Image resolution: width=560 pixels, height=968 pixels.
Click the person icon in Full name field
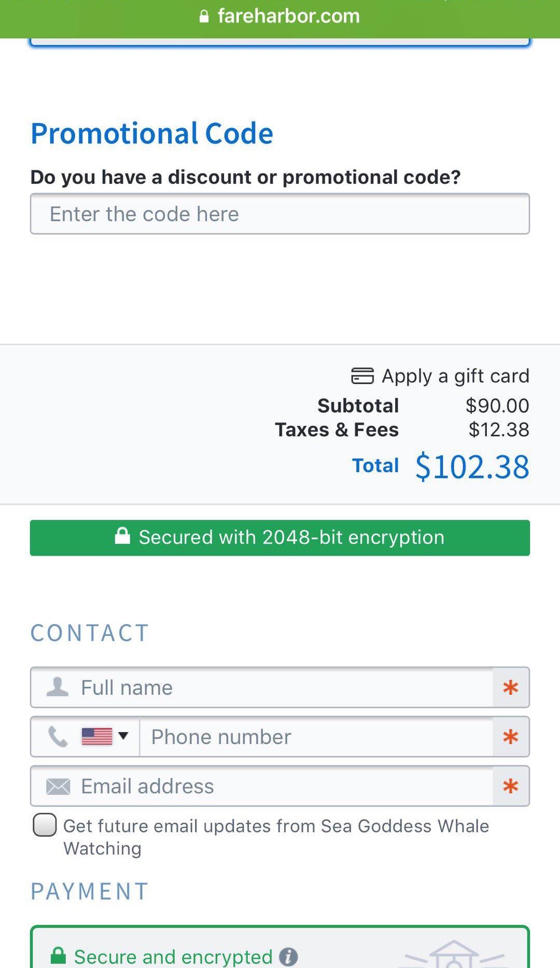[57, 687]
